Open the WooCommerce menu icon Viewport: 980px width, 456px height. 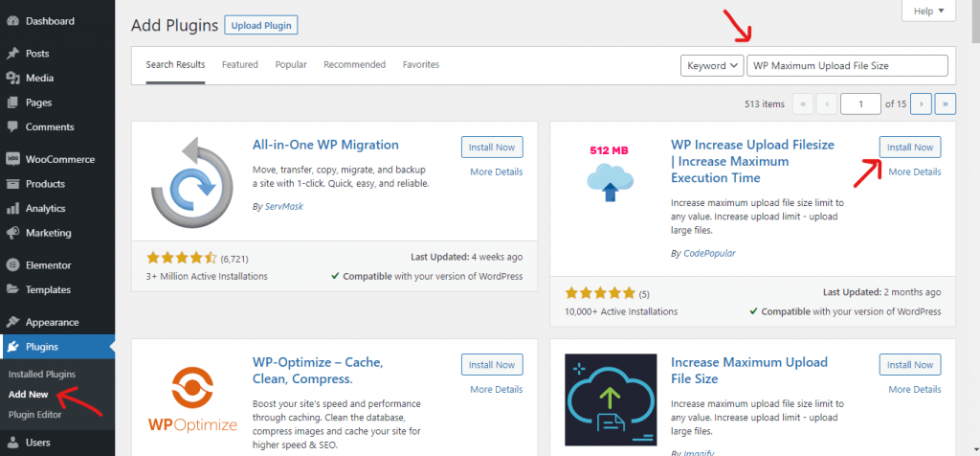[12, 159]
